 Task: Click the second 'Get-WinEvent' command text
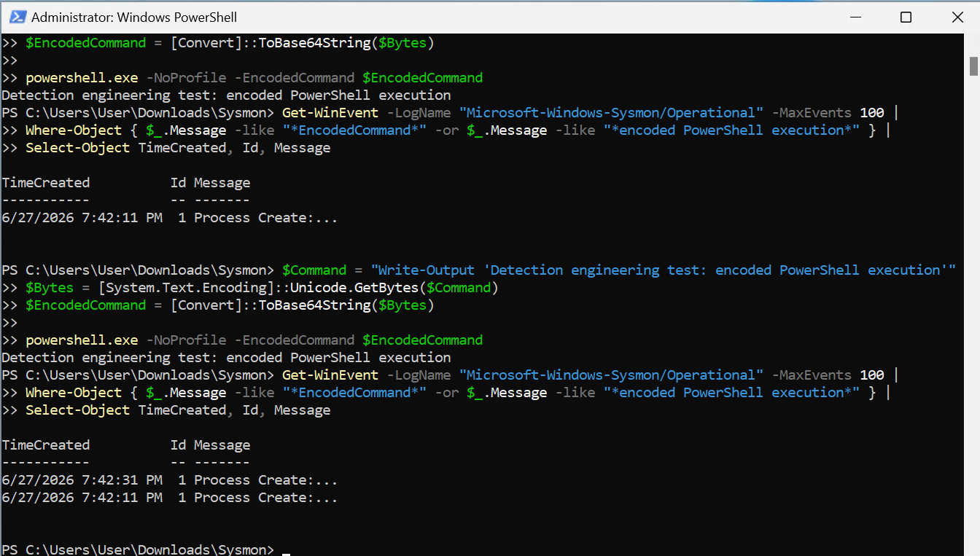(x=330, y=375)
